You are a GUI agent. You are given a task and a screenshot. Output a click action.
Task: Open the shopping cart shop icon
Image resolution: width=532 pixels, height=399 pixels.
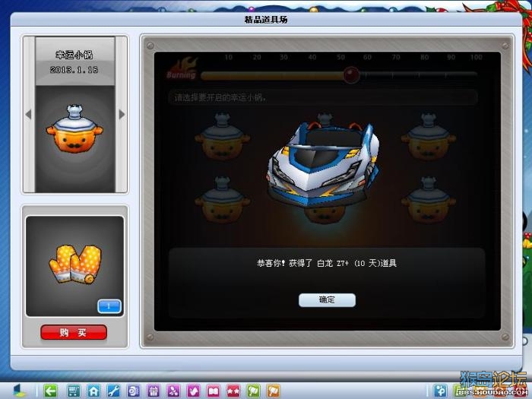click(x=73, y=391)
